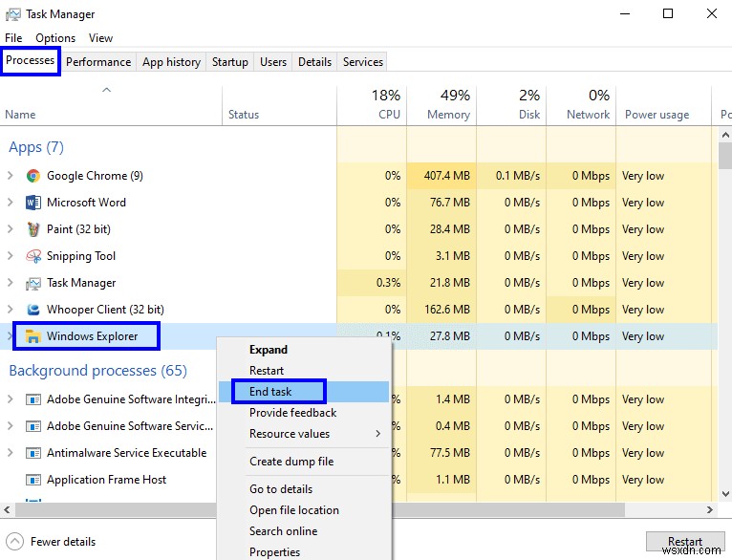Click the Paint (32 bit) process icon
The height and width of the screenshot is (560, 732).
(33, 229)
